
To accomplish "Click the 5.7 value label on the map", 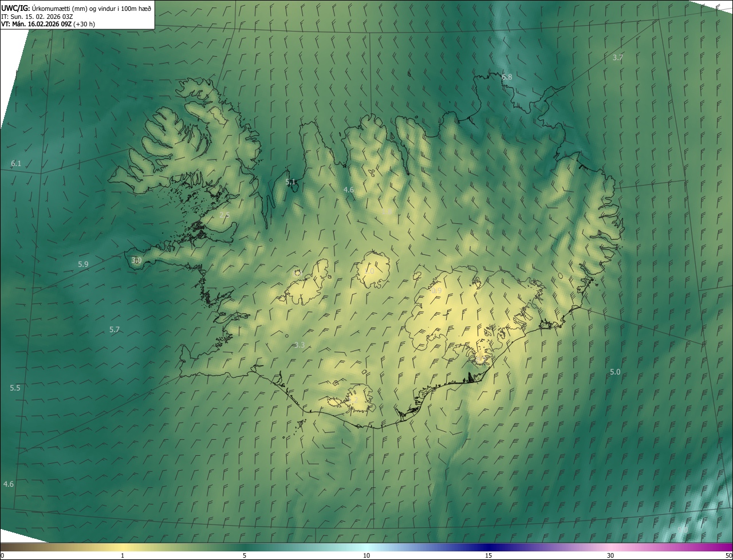I will pos(115,329).
